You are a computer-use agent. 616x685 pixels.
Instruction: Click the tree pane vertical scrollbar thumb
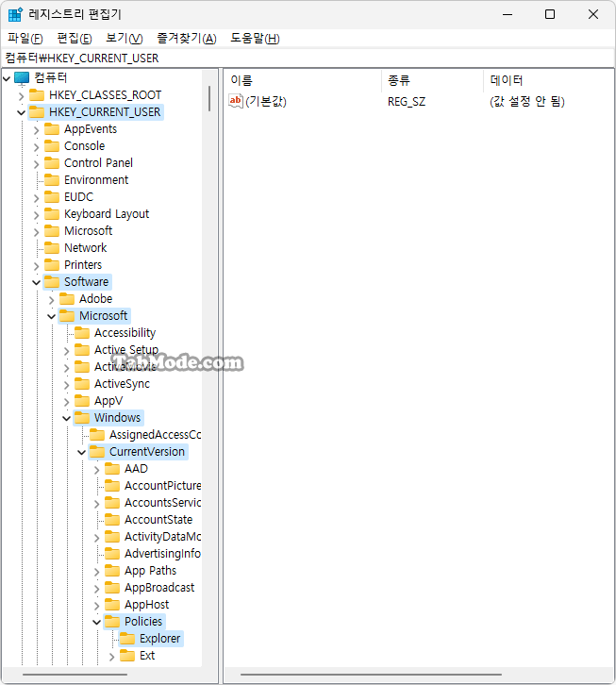point(209,99)
